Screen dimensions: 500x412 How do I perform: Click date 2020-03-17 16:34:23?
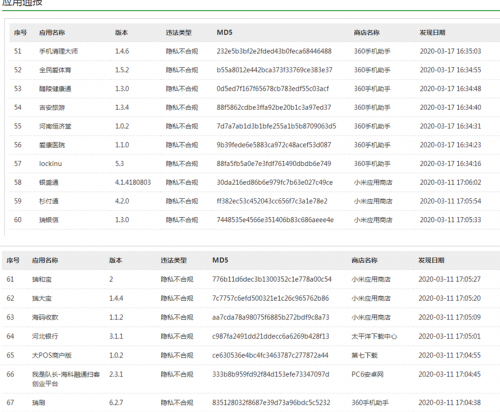[450, 145]
